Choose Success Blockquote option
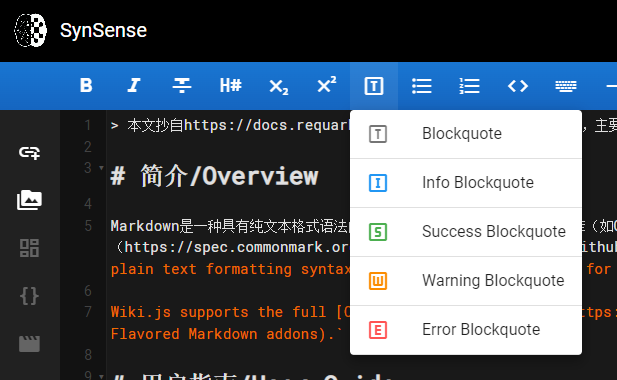617x380 pixels. [466, 232]
